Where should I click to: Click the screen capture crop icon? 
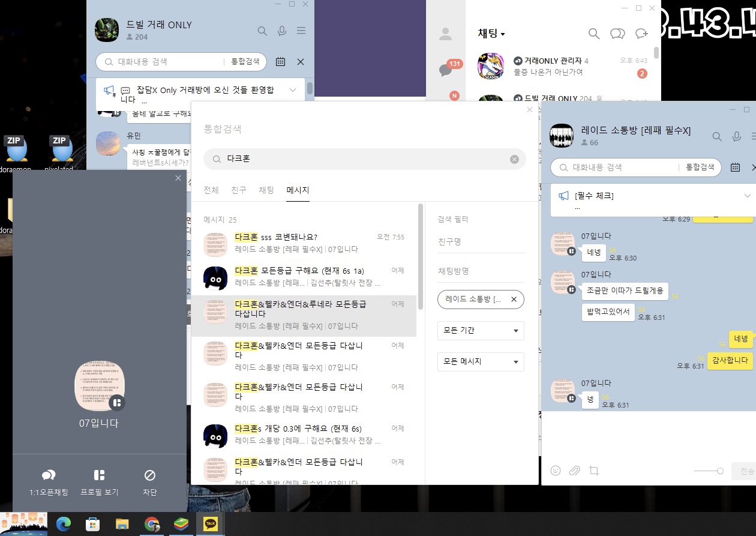pos(594,471)
